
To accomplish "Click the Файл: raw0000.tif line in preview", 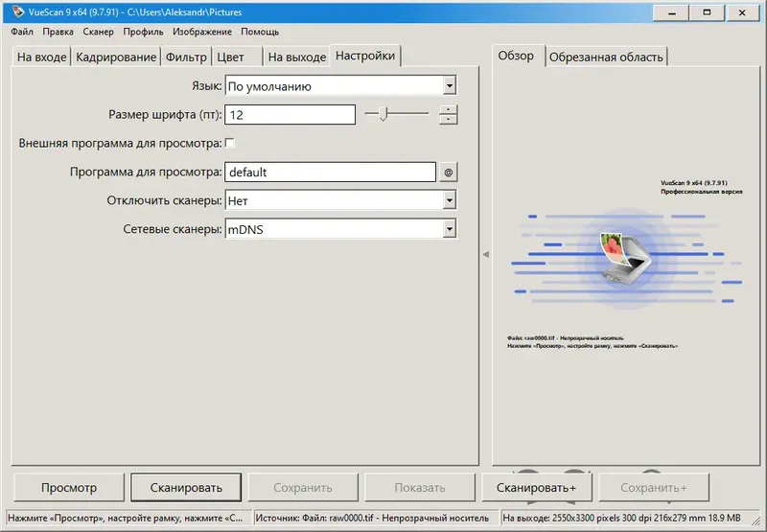I will pyautogui.click(x=566, y=337).
